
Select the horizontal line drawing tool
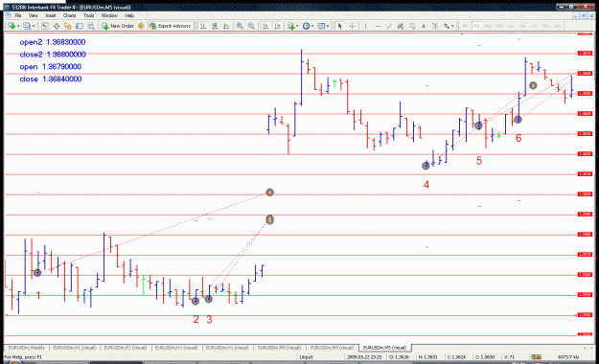(x=378, y=26)
